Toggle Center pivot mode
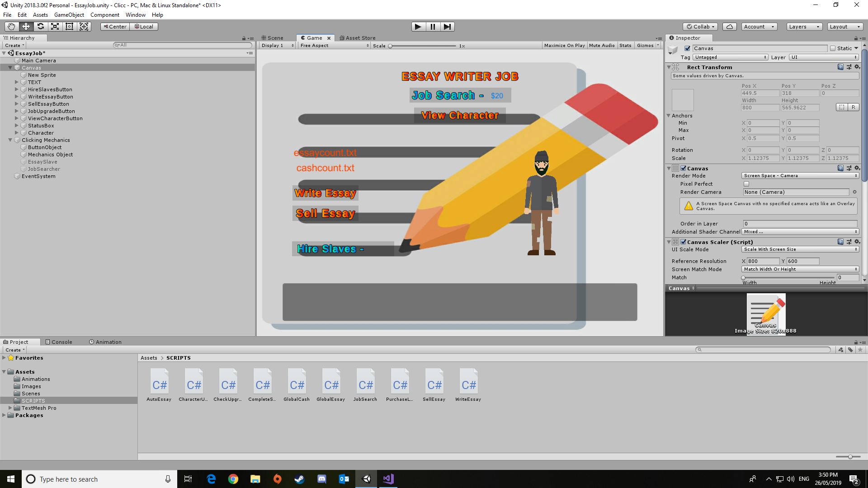Viewport: 868px width, 488px height. (x=115, y=27)
